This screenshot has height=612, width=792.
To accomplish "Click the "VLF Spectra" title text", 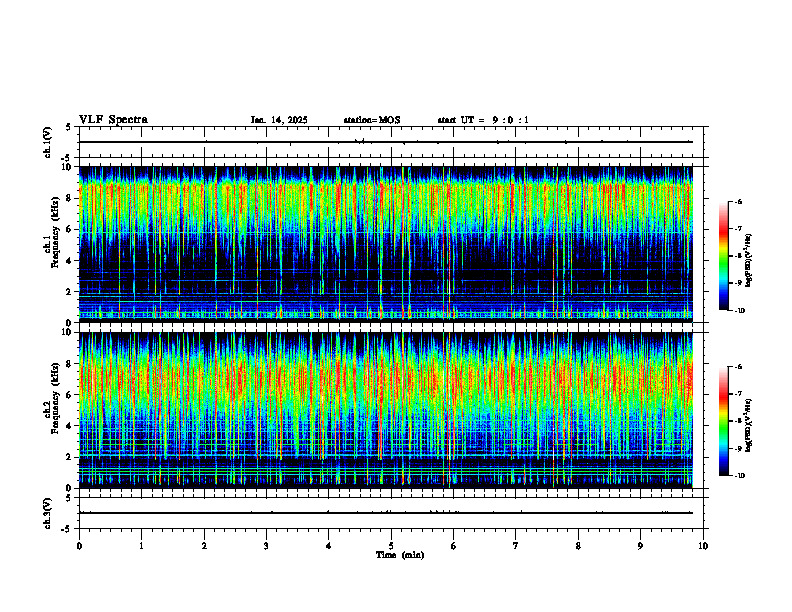I will (113, 120).
